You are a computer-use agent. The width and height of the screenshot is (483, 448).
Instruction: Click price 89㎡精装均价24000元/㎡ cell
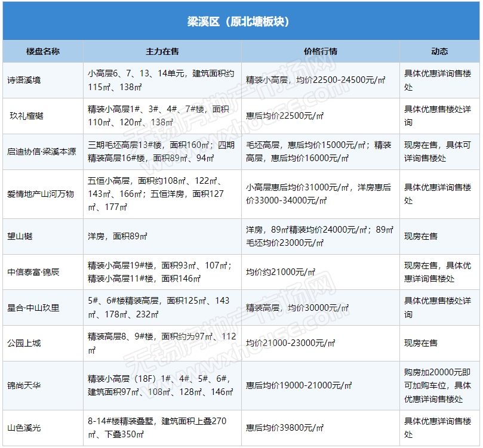(319, 236)
